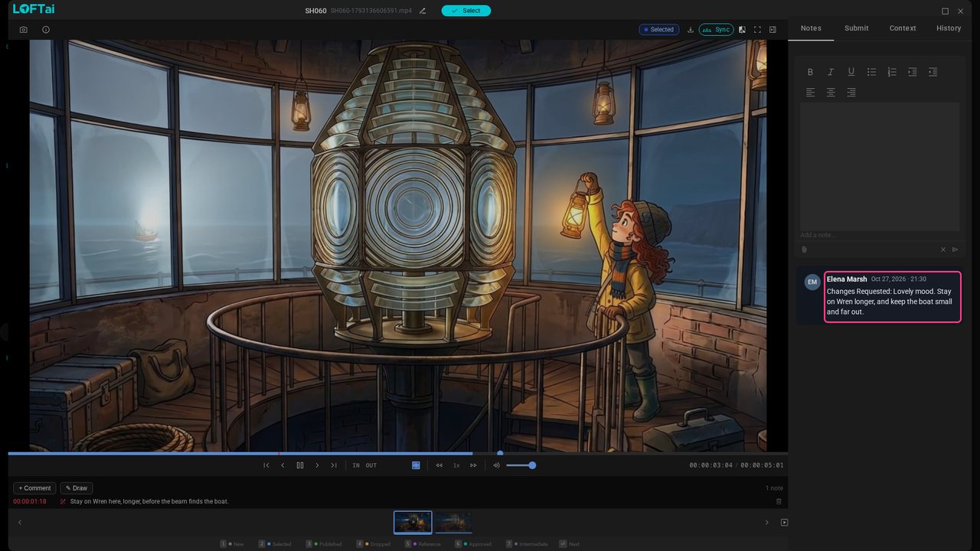Decrease indent in the note editor
The image size is (980, 551).
pyautogui.click(x=933, y=72)
